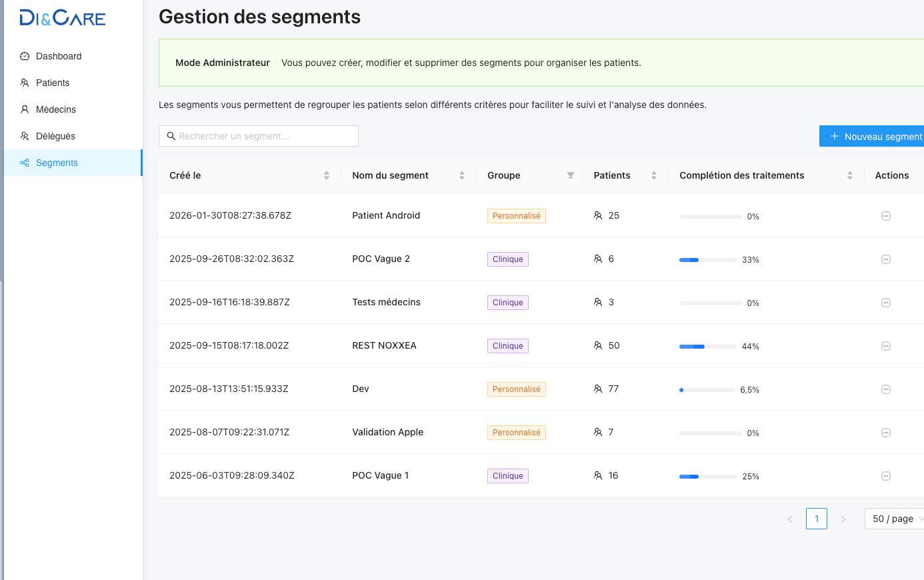Create a new segment with Nouveau segment
This screenshot has height=580, width=924.
(873, 136)
